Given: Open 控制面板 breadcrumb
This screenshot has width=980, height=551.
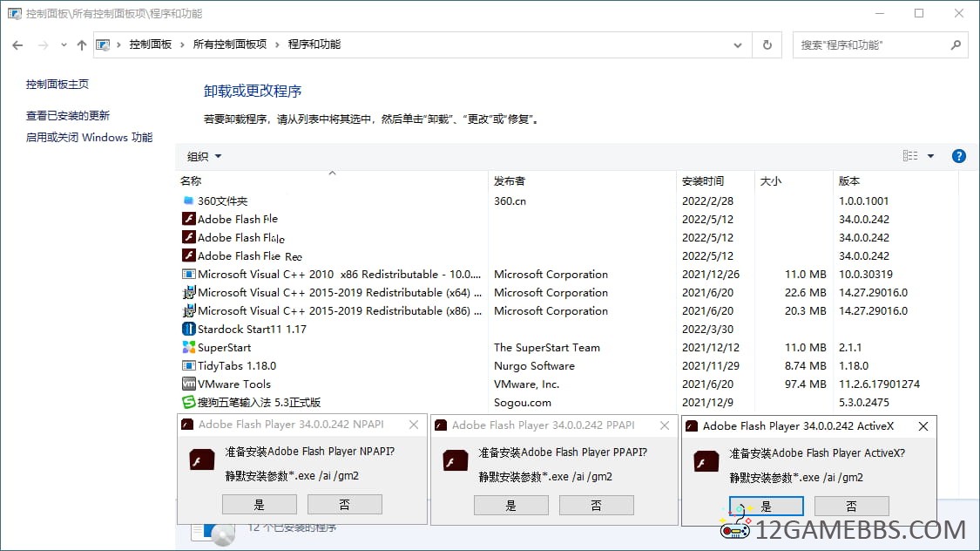Looking at the screenshot, I should point(150,44).
